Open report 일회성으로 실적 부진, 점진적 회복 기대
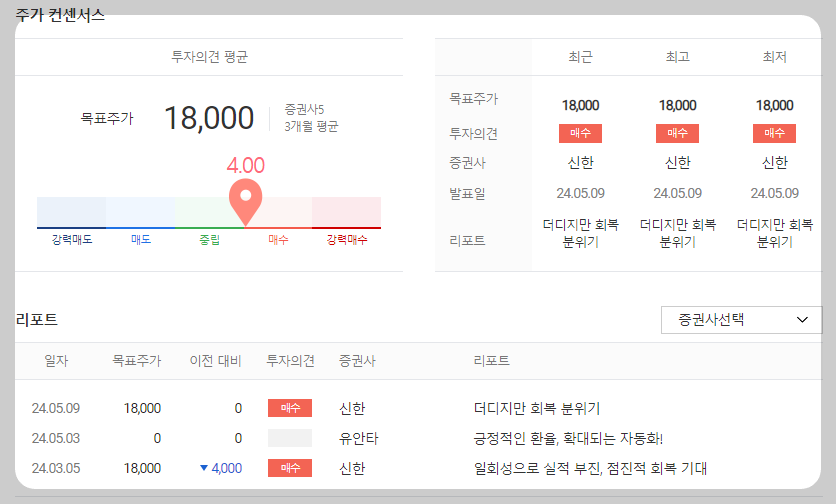Viewport: 836px width, 504px height. [590, 468]
